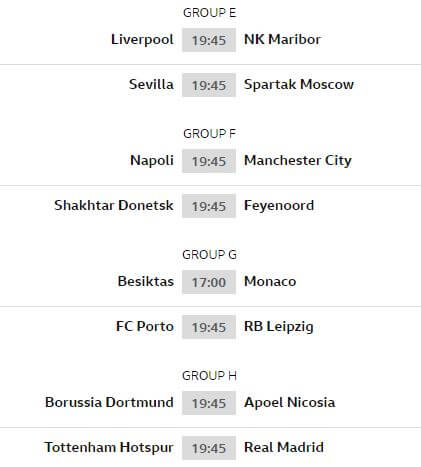Image resolution: width=421 pixels, height=467 pixels.
Task: Select the GROUP H heading
Action: point(209,376)
